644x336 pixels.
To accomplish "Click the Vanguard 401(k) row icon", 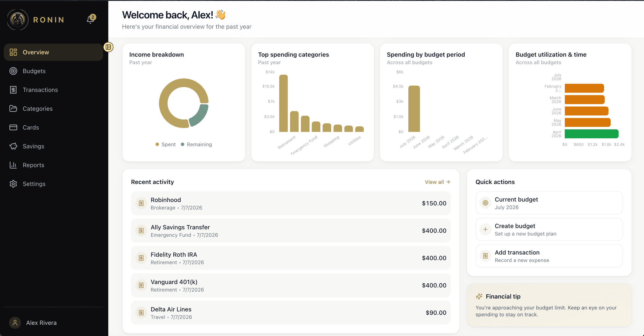I will (x=141, y=285).
